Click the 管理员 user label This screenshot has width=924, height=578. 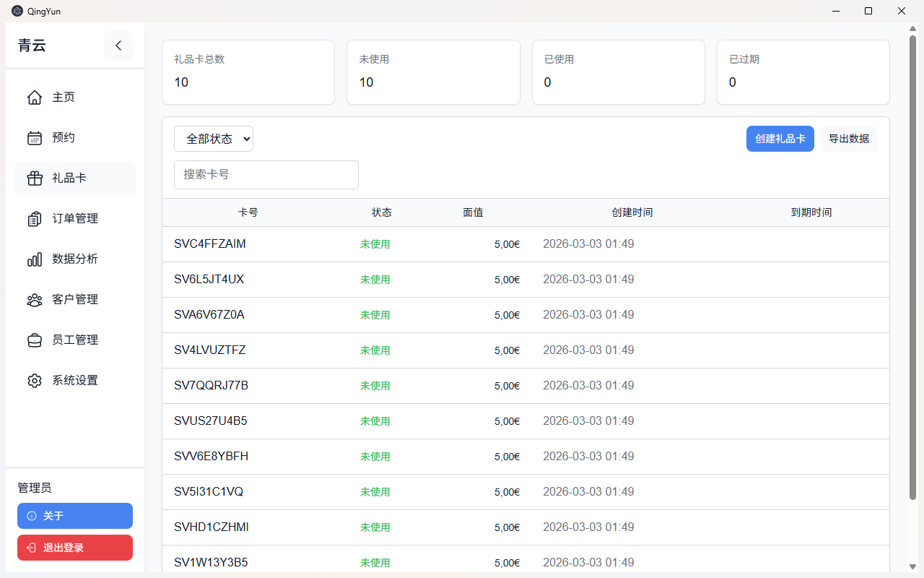click(35, 488)
